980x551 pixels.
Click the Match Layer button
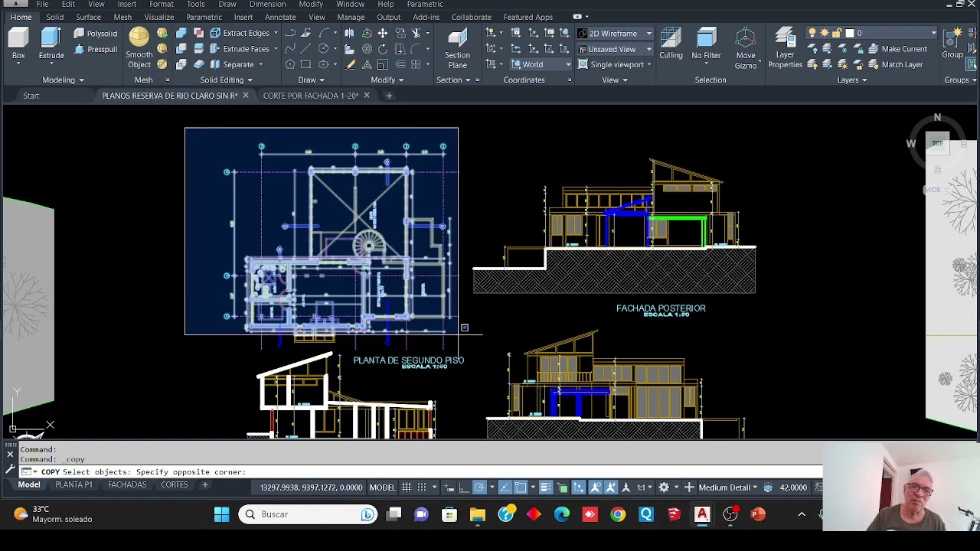coord(894,65)
